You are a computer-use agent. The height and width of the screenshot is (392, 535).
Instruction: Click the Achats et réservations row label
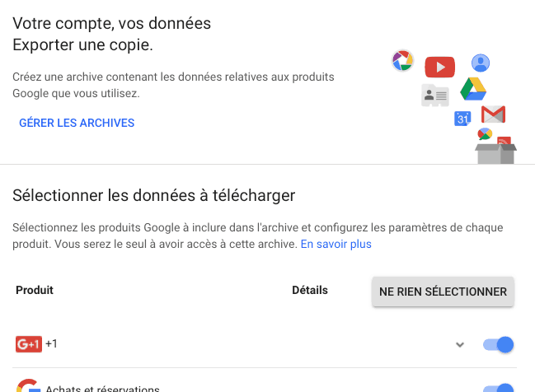click(x=102, y=388)
